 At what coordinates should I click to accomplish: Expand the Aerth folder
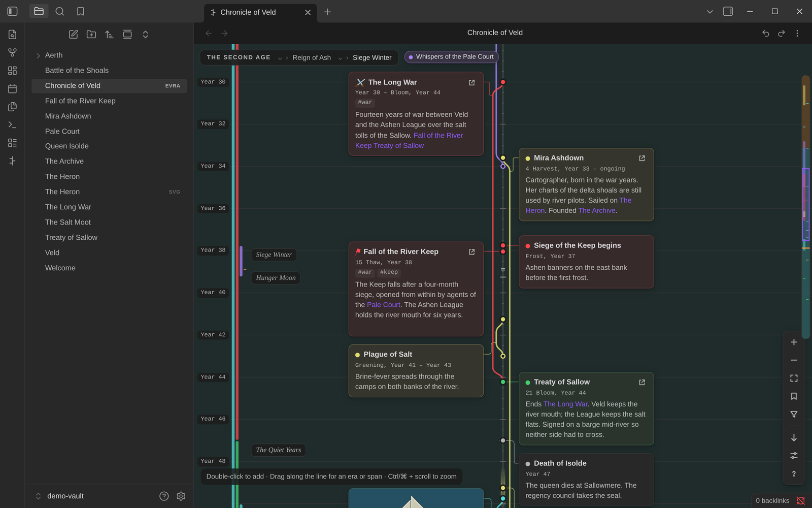[x=38, y=55]
